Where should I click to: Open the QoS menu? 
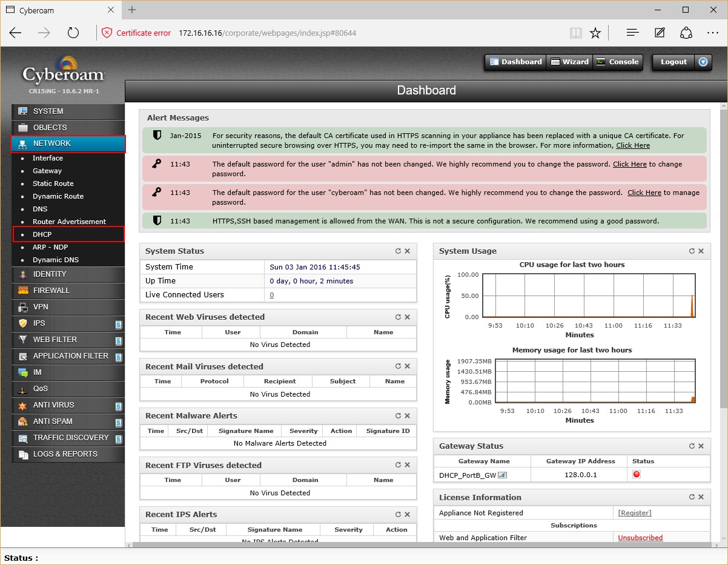(68, 389)
